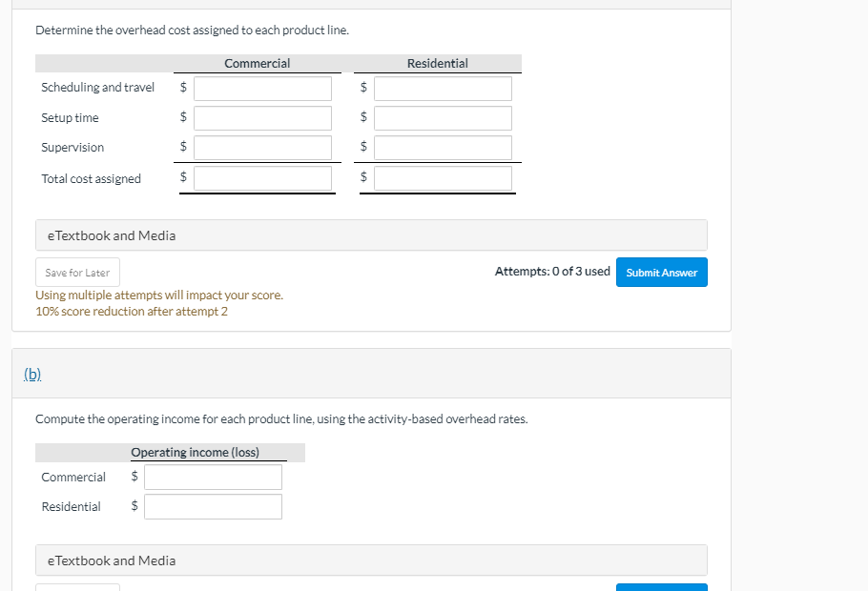Viewport: 868px width, 591px height.
Task: Click Commercial Total cost assigned field
Action: tap(262, 178)
